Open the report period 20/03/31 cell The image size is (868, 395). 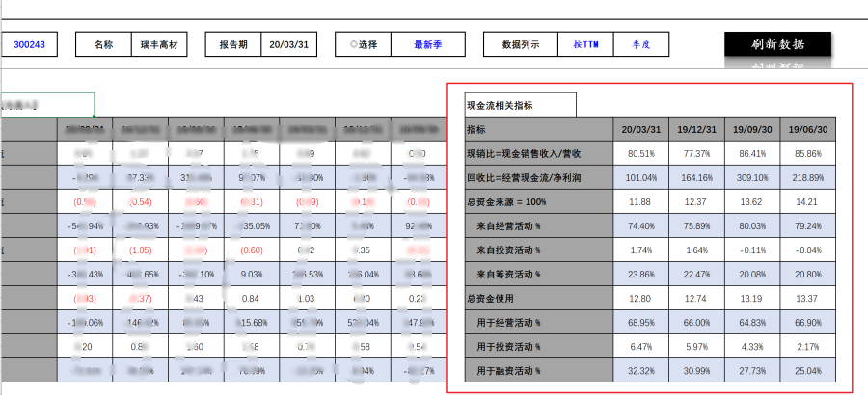tap(286, 44)
